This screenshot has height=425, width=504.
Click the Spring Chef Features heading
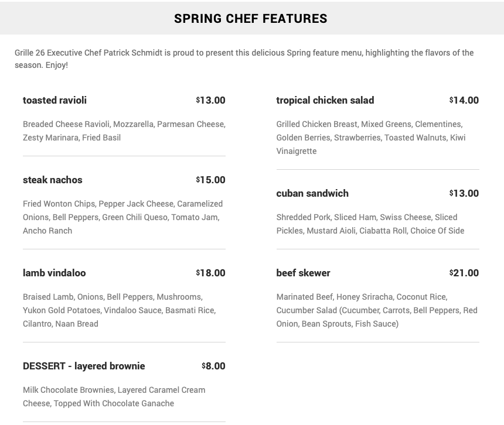[x=251, y=19]
